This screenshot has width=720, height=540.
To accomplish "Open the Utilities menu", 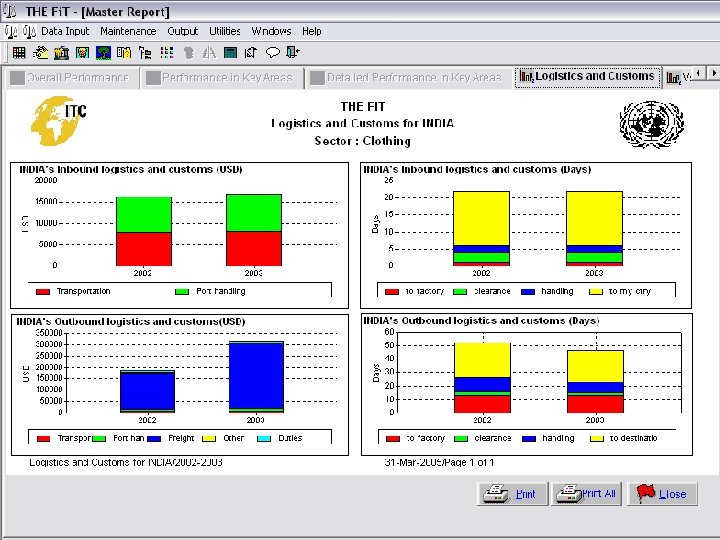I will [225, 31].
